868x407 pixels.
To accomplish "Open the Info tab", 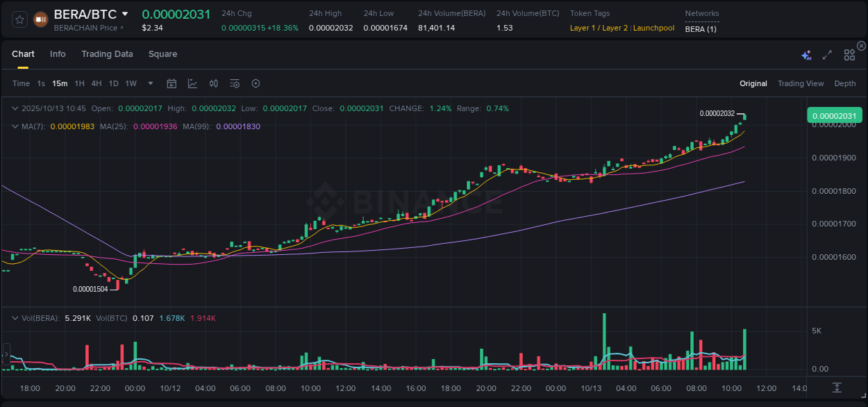I will tap(58, 53).
